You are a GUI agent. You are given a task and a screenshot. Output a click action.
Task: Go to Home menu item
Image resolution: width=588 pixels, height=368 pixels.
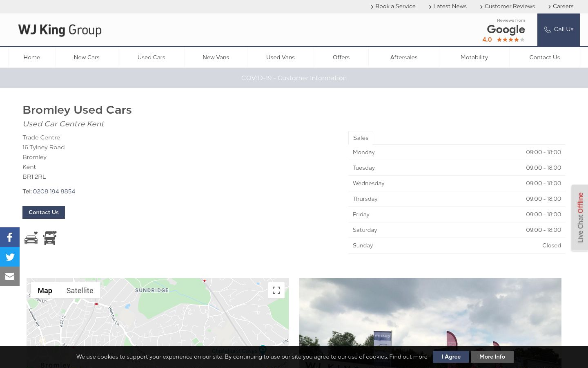click(x=32, y=57)
